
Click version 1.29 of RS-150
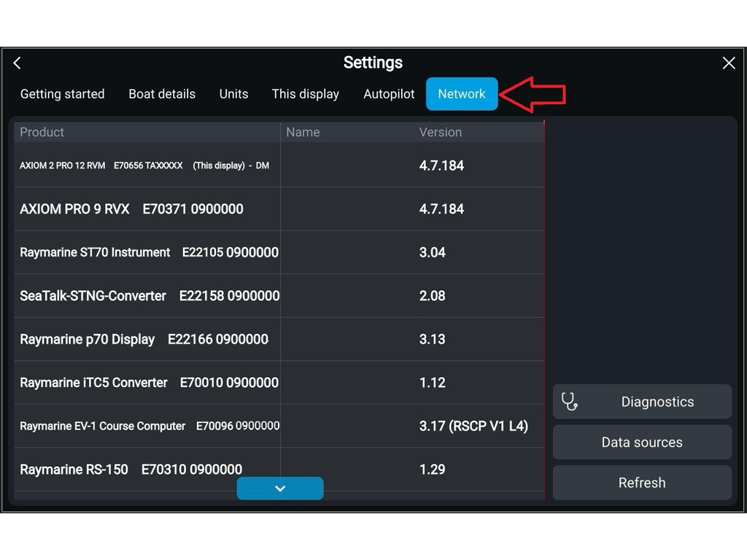coord(432,469)
